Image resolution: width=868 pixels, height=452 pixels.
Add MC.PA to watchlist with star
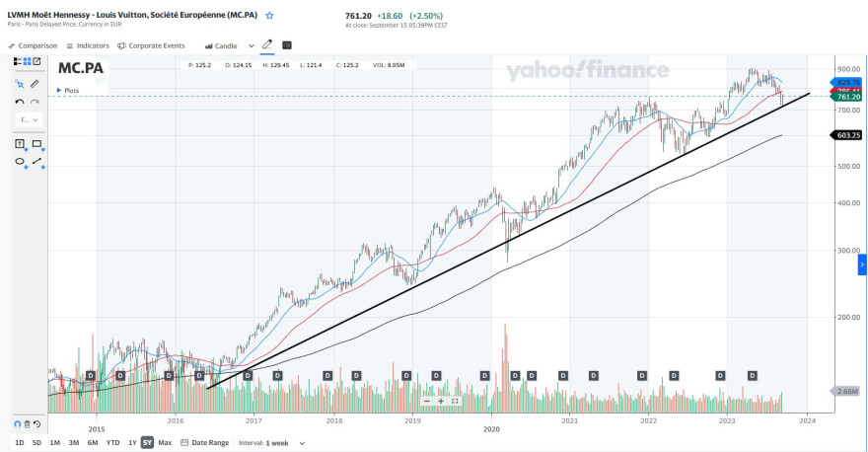pos(269,16)
